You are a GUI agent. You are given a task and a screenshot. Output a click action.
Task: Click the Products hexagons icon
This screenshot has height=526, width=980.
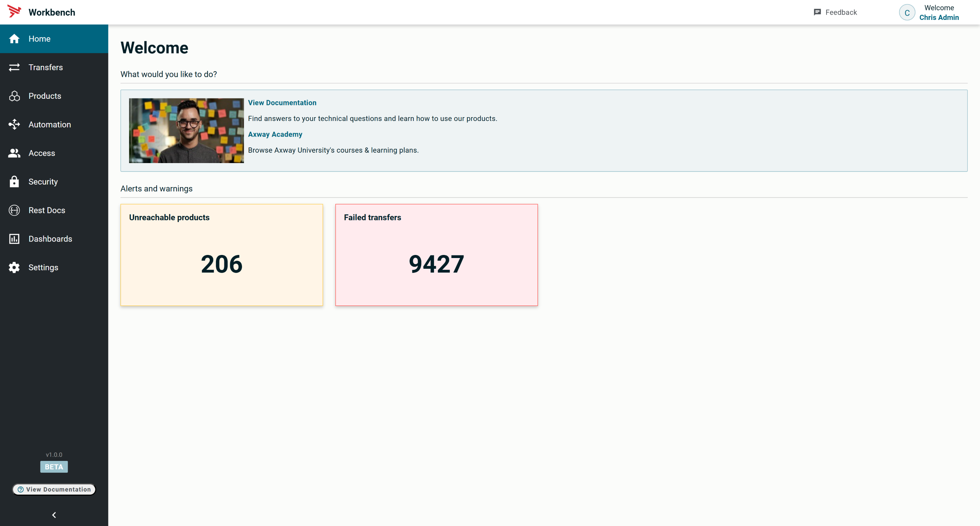tap(14, 96)
